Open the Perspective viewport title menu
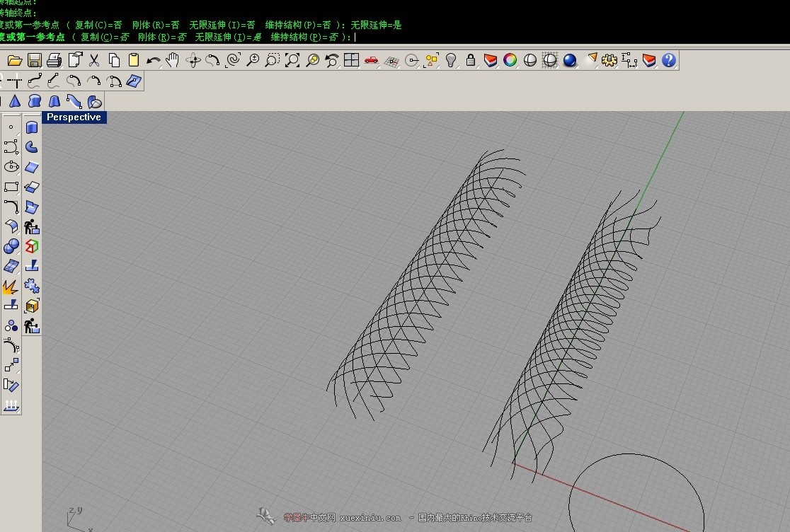This screenshot has width=790, height=532. pos(74,117)
